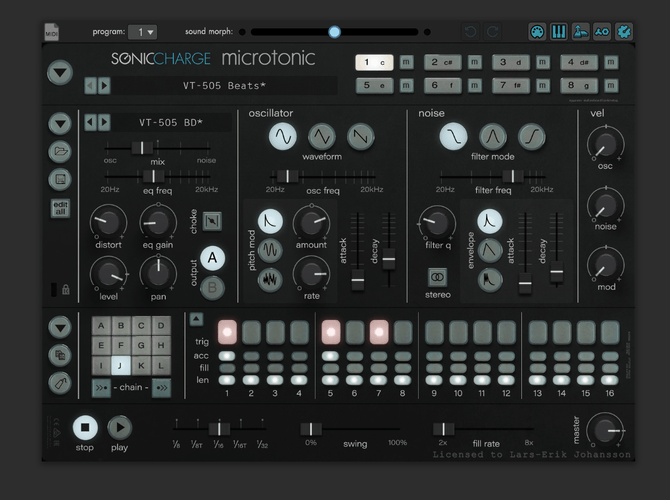Click the fill rate slider handle
The image size is (670, 500).
tap(443, 429)
